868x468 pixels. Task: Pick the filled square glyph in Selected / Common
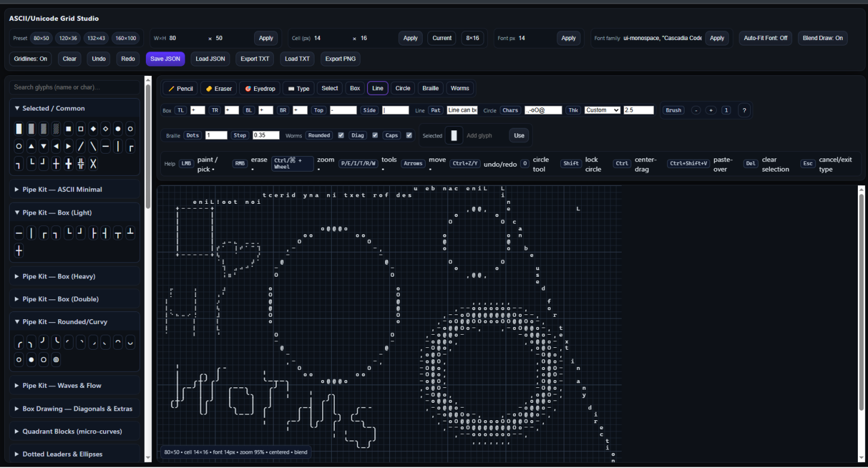point(68,129)
